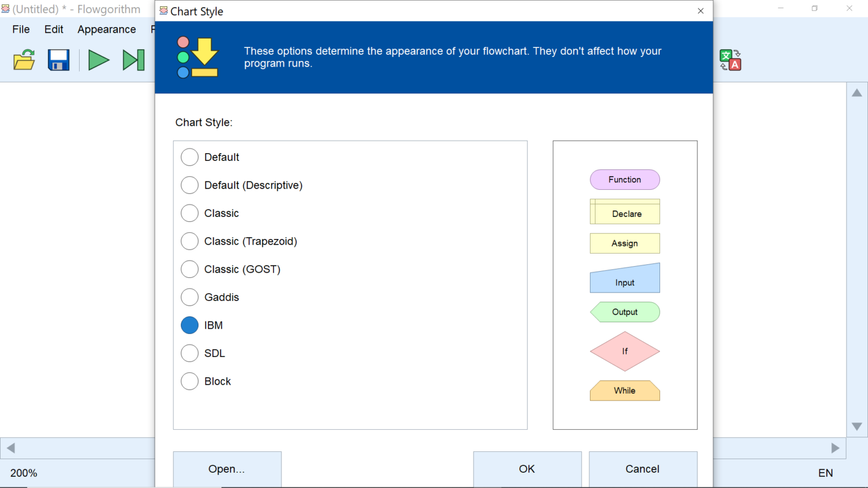Click the up arrow on the right scrollbar

point(856,93)
